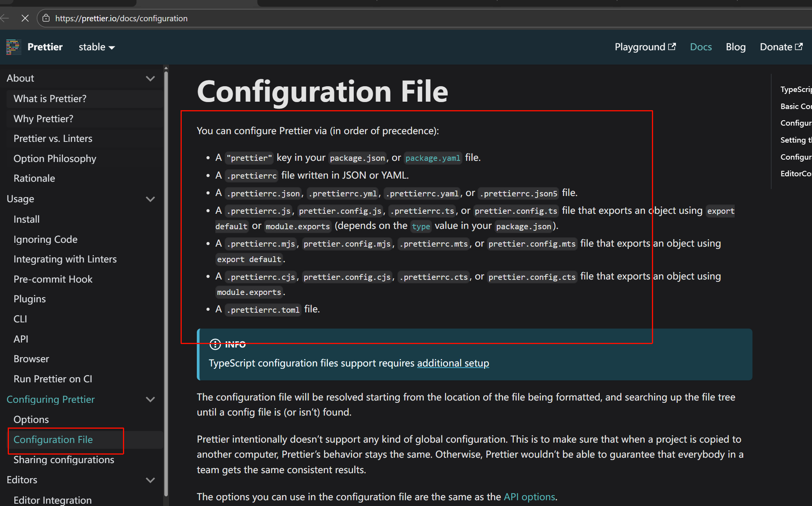Collapse the Editors sidebar section
This screenshot has height=506, width=812.
pos(150,480)
